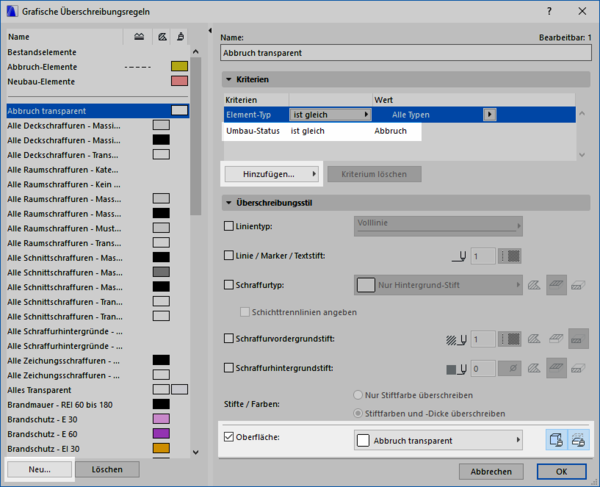The height and width of the screenshot is (487, 600).
Task: Toggle drafting fill icon for Schraffurhintergrundstift
Action: pyautogui.click(x=534, y=368)
